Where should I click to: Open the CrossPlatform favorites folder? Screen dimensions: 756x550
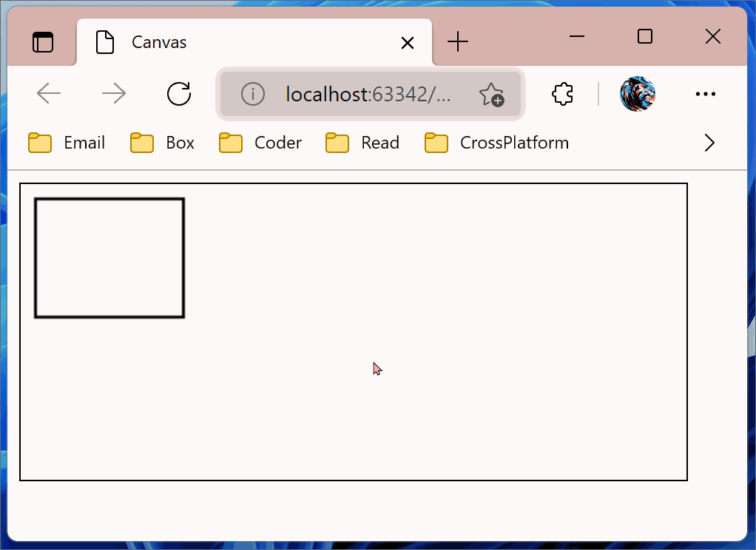click(496, 143)
